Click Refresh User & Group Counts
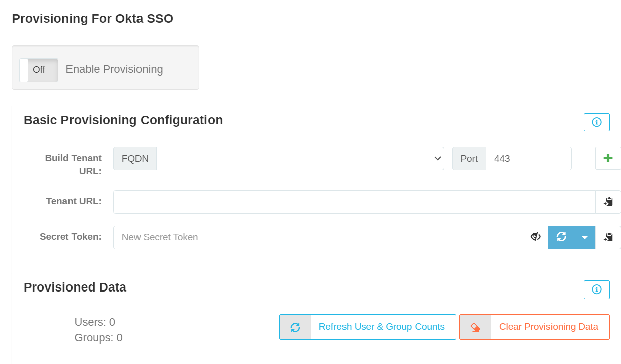Viewport: 621px width, 364px height. tap(368, 327)
